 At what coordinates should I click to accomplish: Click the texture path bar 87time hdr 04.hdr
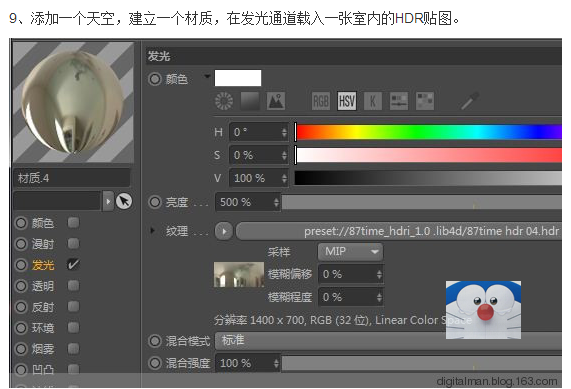pos(399,231)
